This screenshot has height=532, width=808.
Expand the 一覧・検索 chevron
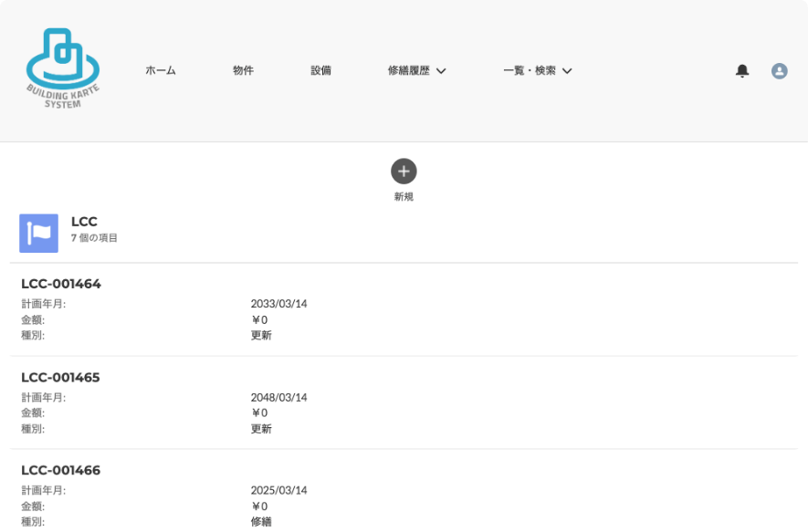(x=567, y=71)
